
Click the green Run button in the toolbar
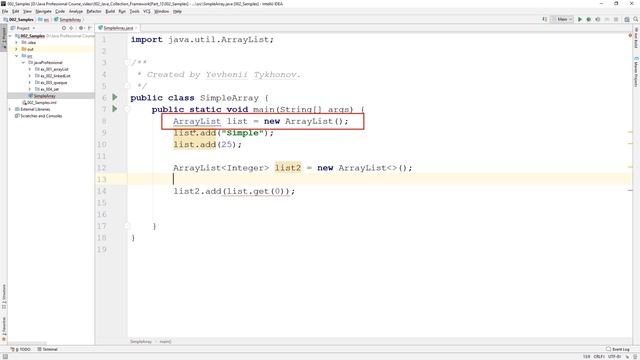tap(580, 19)
